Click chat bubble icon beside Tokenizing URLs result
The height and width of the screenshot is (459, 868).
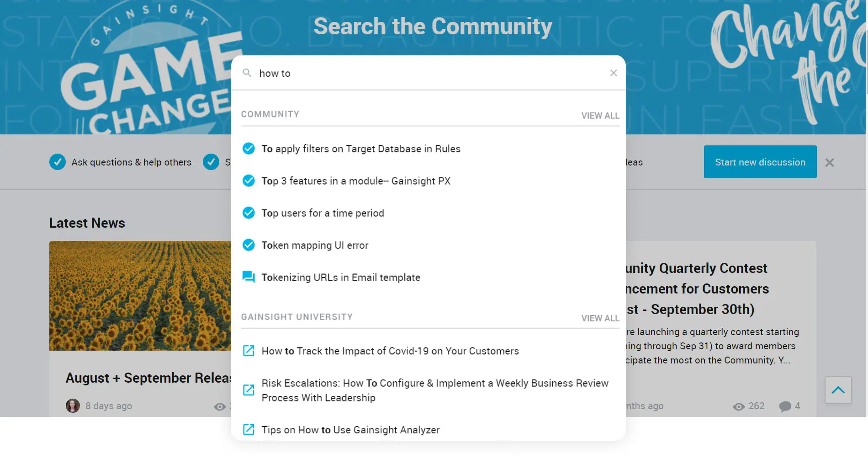pos(249,277)
